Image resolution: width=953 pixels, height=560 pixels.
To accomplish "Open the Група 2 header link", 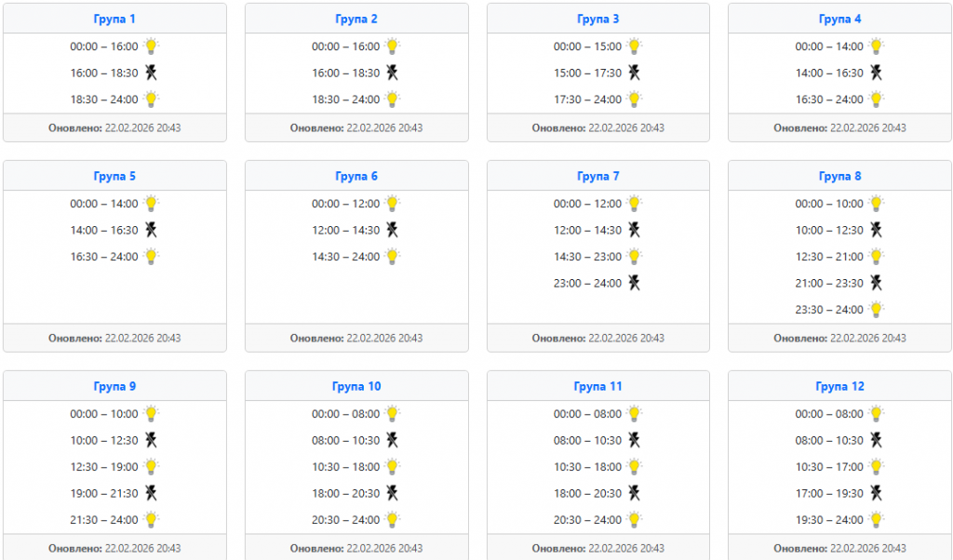I will pos(356,19).
